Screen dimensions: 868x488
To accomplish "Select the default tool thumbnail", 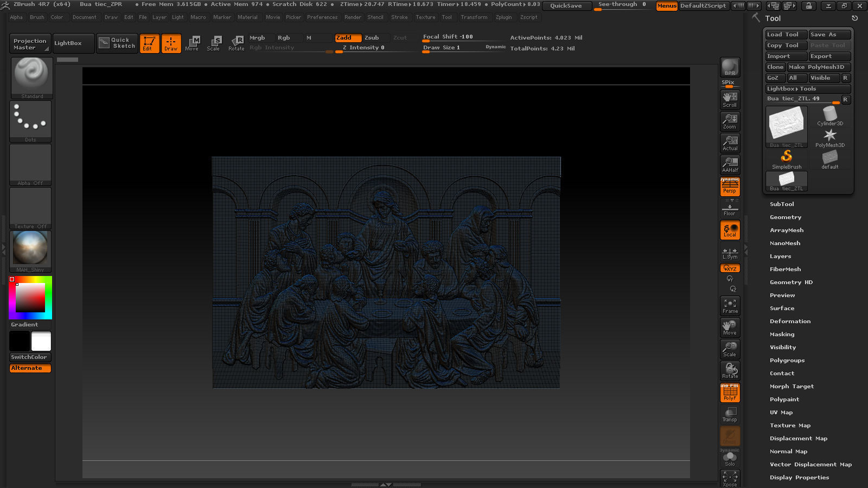I will coord(829,159).
